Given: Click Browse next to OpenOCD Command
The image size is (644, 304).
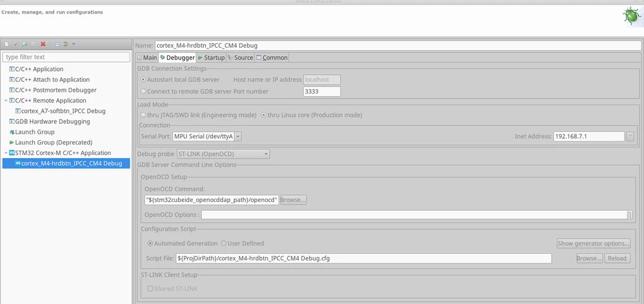Looking at the screenshot, I should (293, 200).
